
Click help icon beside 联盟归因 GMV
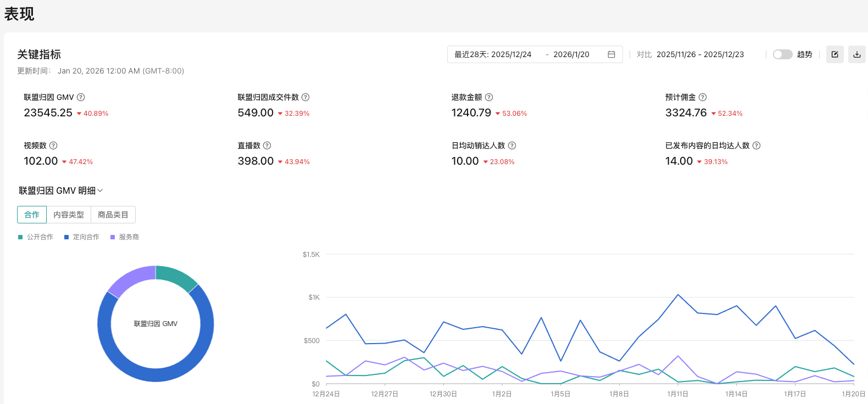[x=81, y=97]
